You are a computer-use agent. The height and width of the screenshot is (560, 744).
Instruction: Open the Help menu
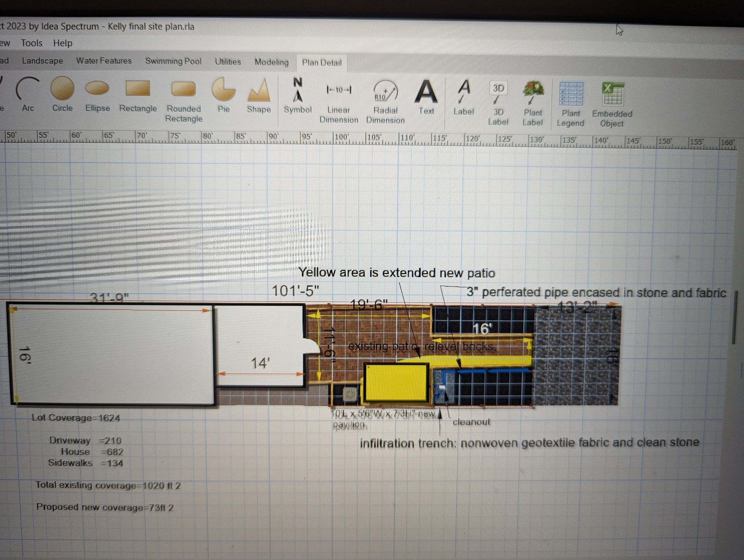63,43
